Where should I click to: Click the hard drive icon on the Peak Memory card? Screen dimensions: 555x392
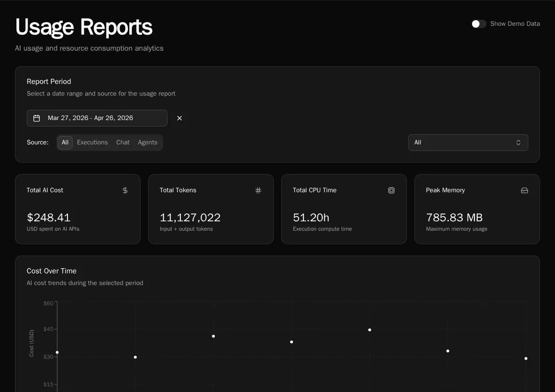[525, 190]
